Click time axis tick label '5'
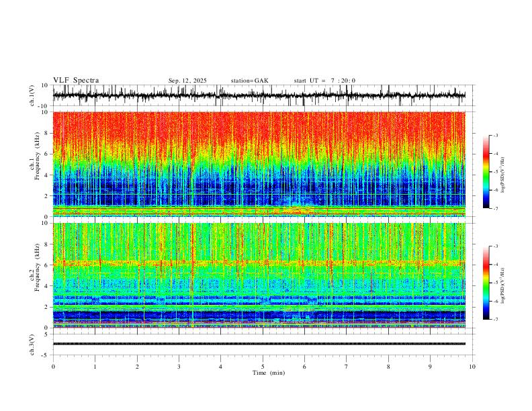This screenshot has height=411, width=532. tap(263, 367)
